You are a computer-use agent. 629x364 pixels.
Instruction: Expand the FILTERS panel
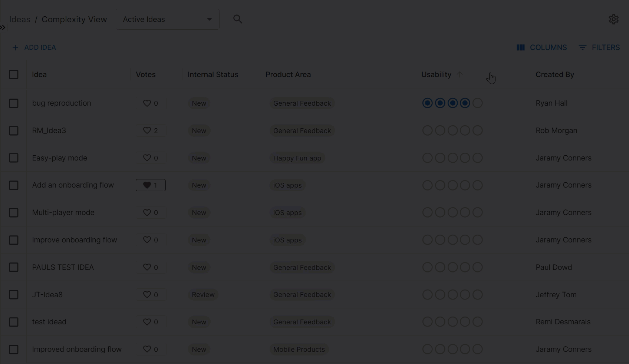(x=599, y=47)
